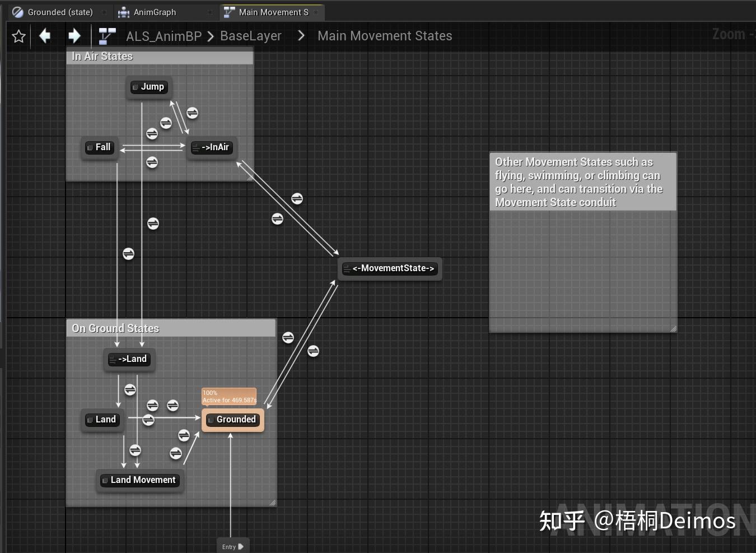Click the back navigation arrow
The width and height of the screenshot is (756, 553).
[45, 36]
